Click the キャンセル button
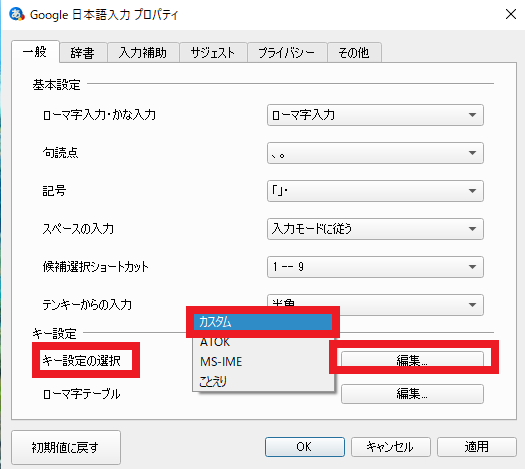This screenshot has height=469, width=525. [x=390, y=447]
